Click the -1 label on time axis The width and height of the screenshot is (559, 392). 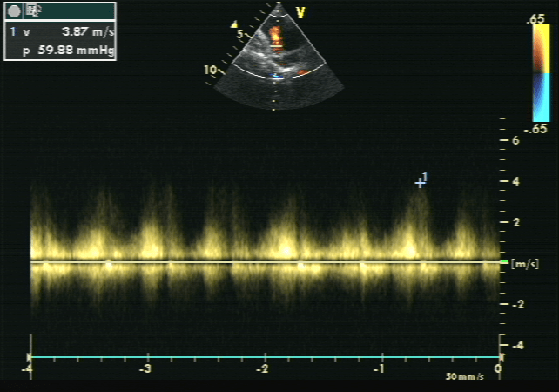pyautogui.click(x=380, y=368)
